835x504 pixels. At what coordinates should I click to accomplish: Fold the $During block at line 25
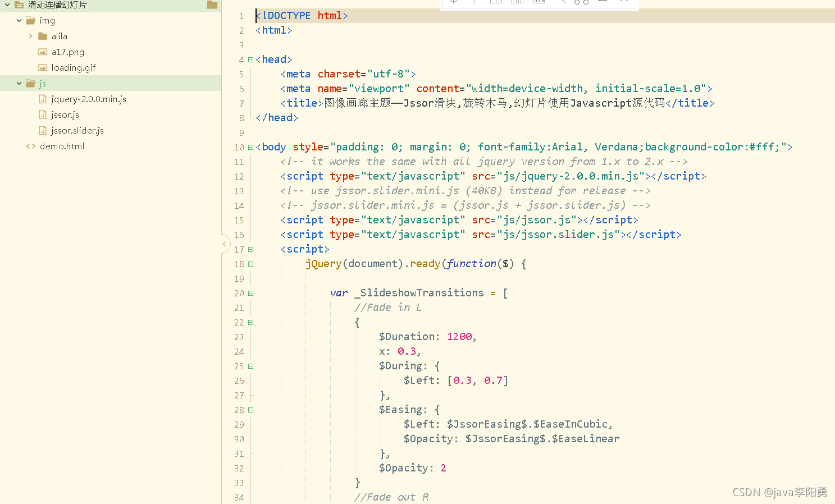tap(250, 366)
